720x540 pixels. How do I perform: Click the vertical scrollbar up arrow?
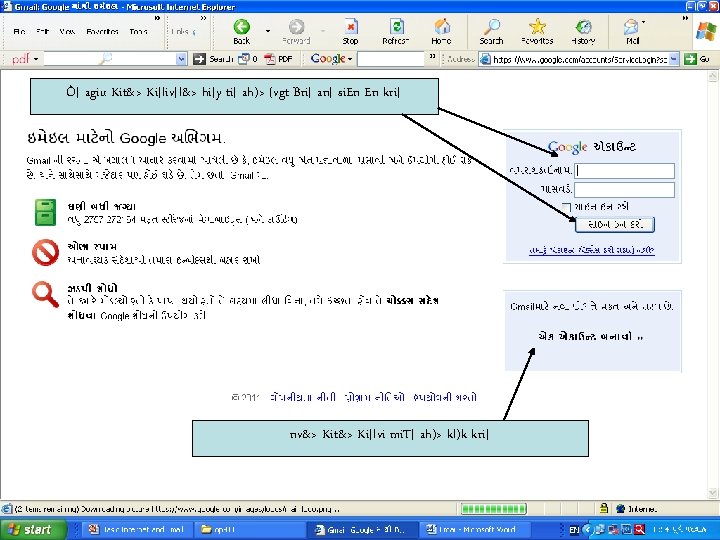(x=713, y=76)
